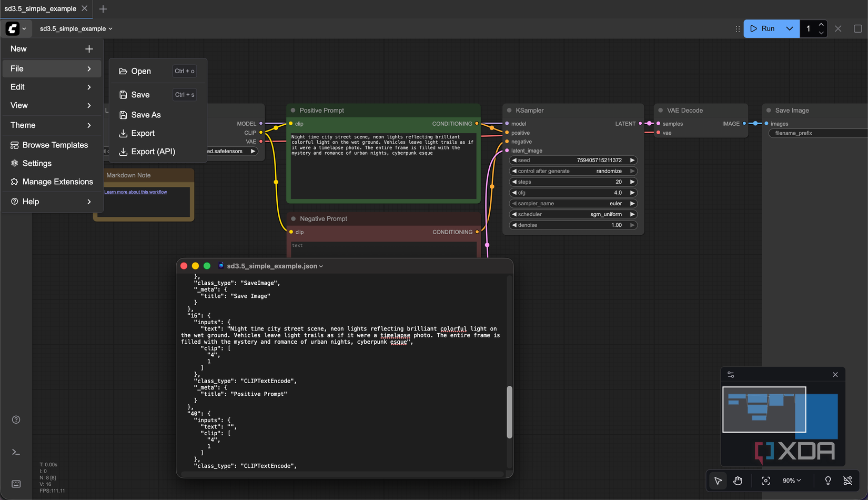This screenshot has height=500, width=868.
Task: Open the minimap settings sliders icon
Action: coord(731,375)
